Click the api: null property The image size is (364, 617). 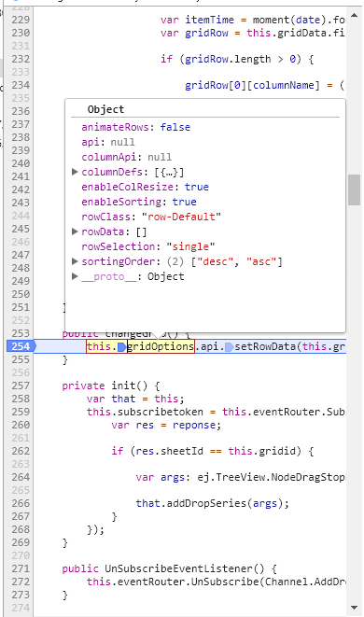pos(108,142)
